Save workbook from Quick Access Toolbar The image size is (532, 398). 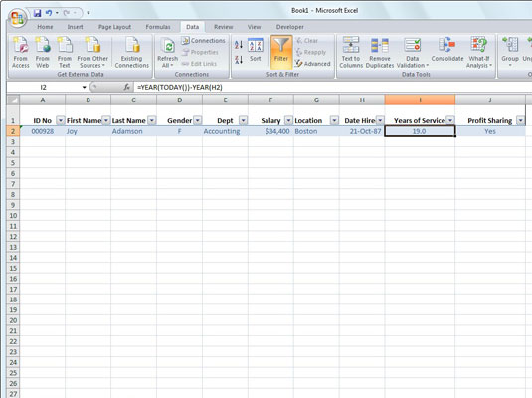[37, 13]
